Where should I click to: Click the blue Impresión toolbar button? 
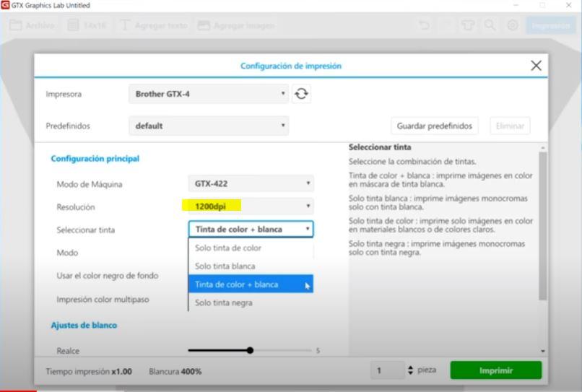pyautogui.click(x=550, y=25)
